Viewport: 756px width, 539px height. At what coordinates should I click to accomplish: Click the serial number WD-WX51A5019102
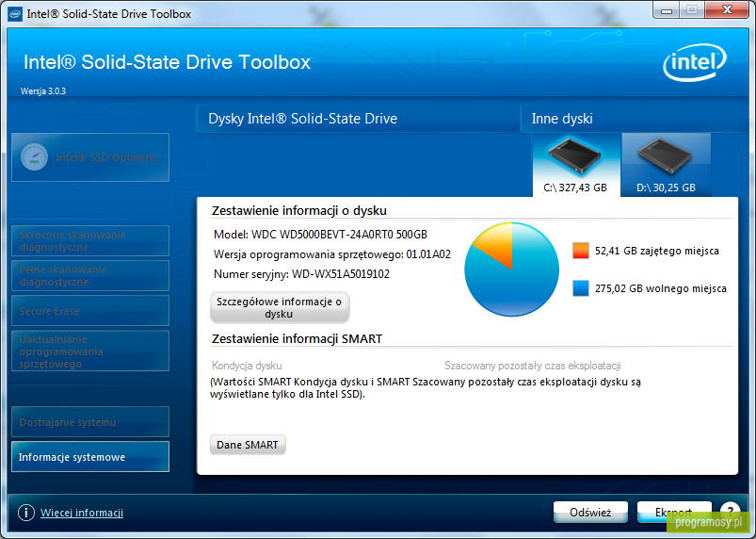341,274
